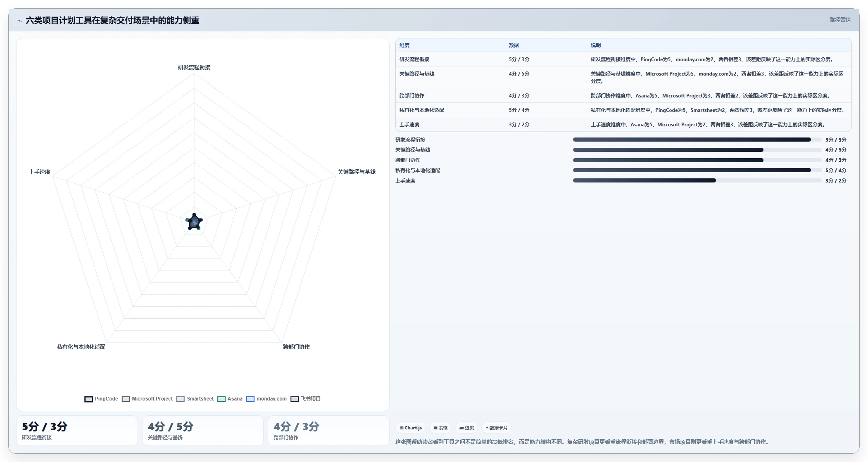This screenshot has width=868, height=462.
Task: Click the 跨部门协作 progress bar
Action: click(x=697, y=160)
